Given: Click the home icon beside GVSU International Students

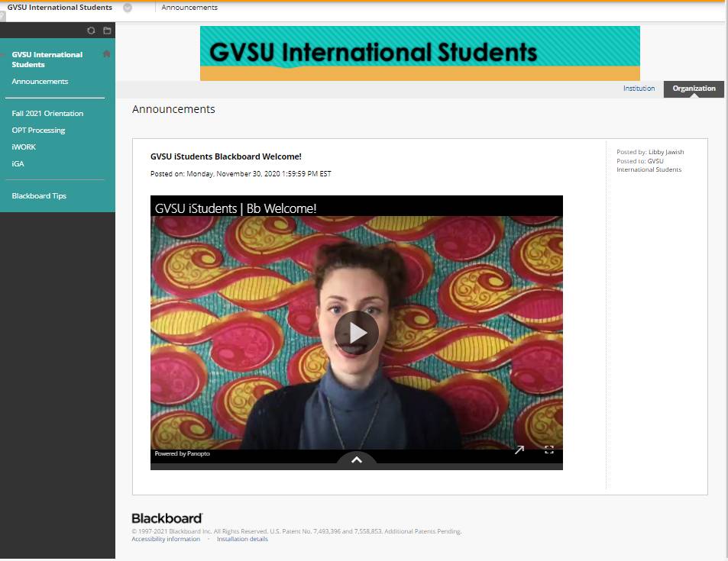Looking at the screenshot, I should [x=106, y=54].
